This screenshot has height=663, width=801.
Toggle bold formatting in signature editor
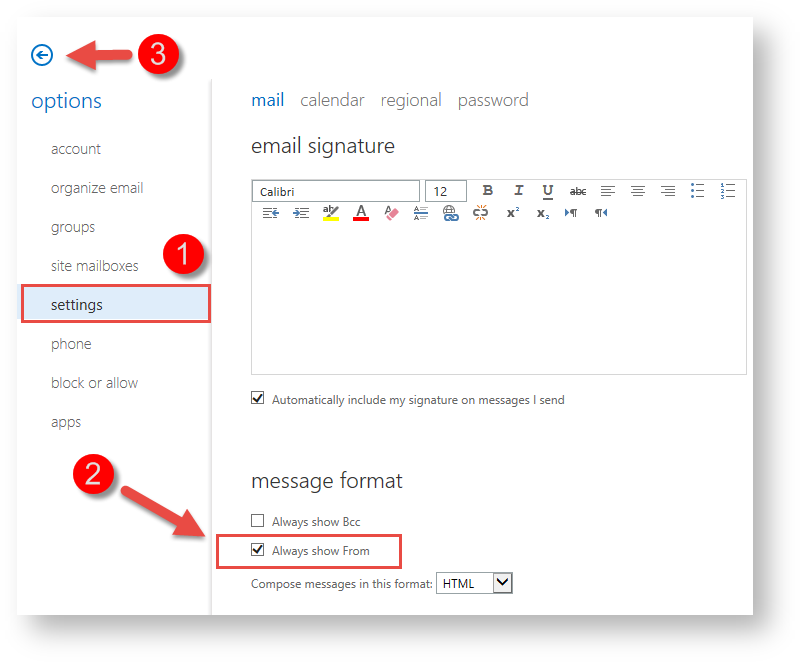[488, 191]
